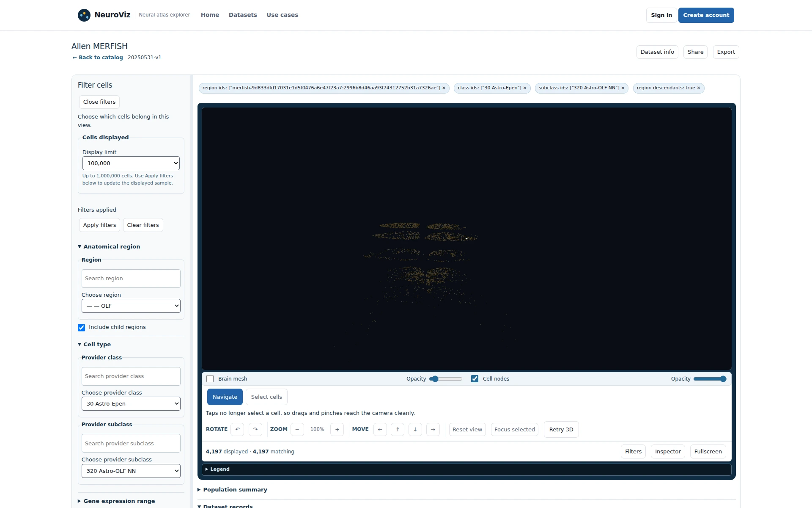Adjust Cell nodes opacity slider
812x508 pixels.
pos(710,379)
